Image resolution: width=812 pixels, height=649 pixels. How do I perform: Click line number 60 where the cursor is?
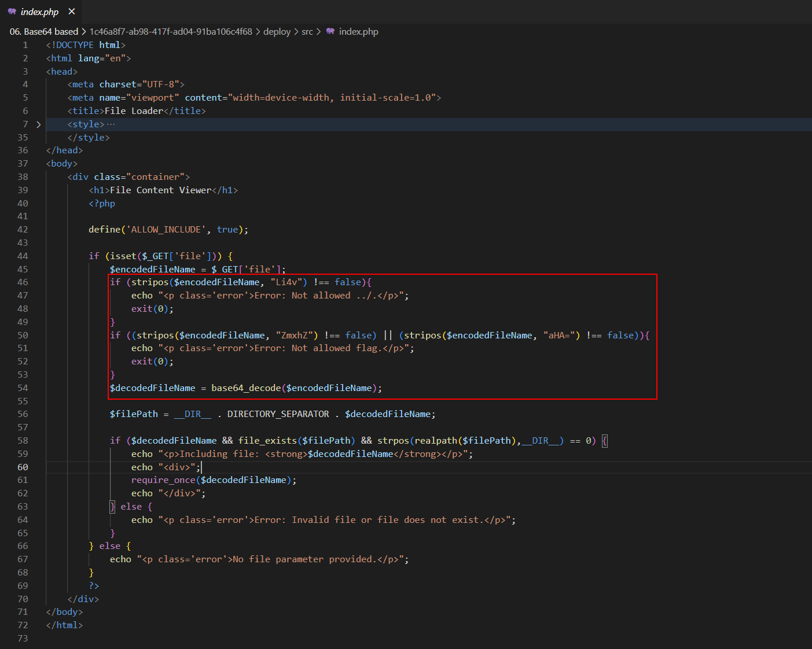click(x=23, y=467)
